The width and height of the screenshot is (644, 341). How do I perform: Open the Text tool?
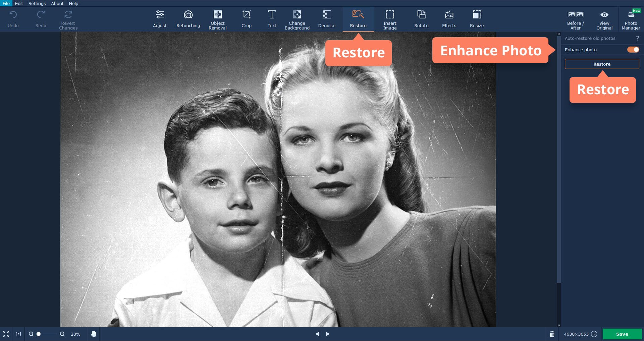point(272,19)
